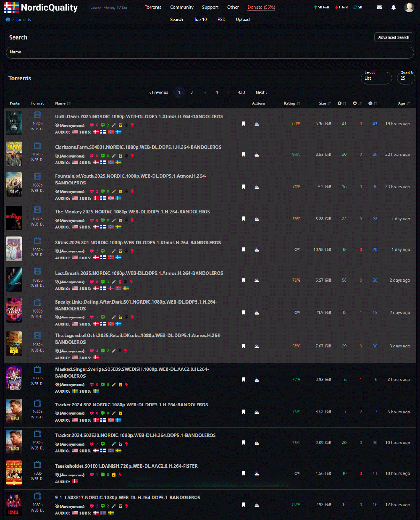Download the Last.Breath.2025 torrent file

pos(257,281)
